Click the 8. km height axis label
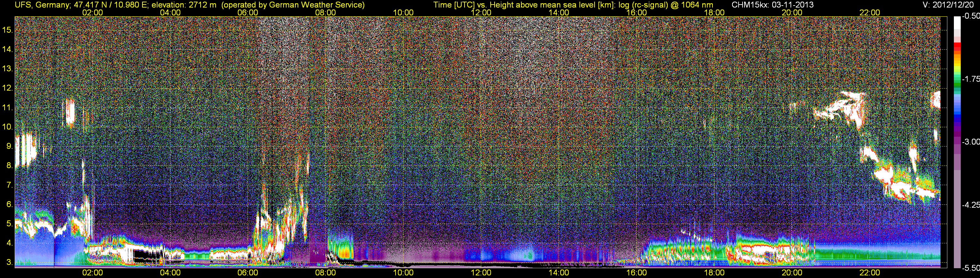 click(9, 165)
